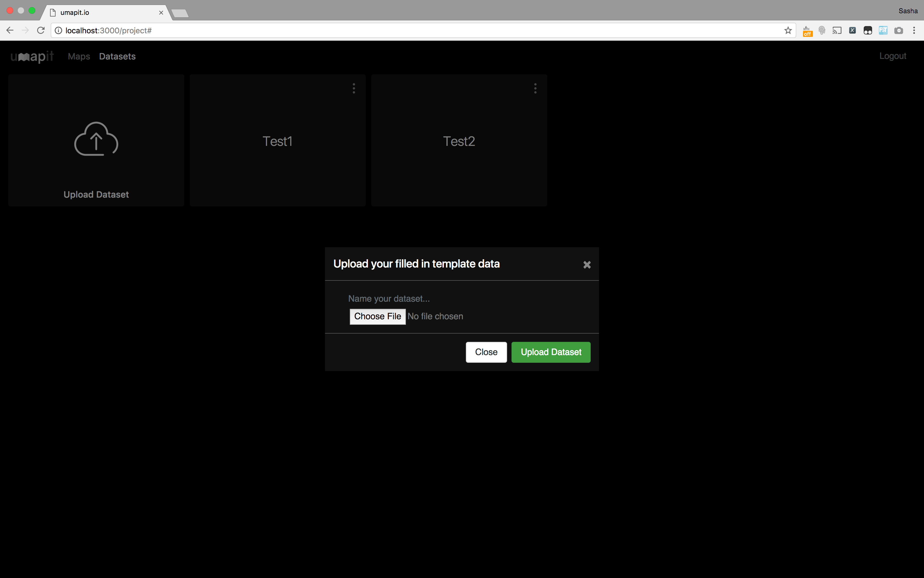Viewport: 924px width, 578px height.
Task: Click the dialog title 'Upload your filled in template data'
Action: 417,264
